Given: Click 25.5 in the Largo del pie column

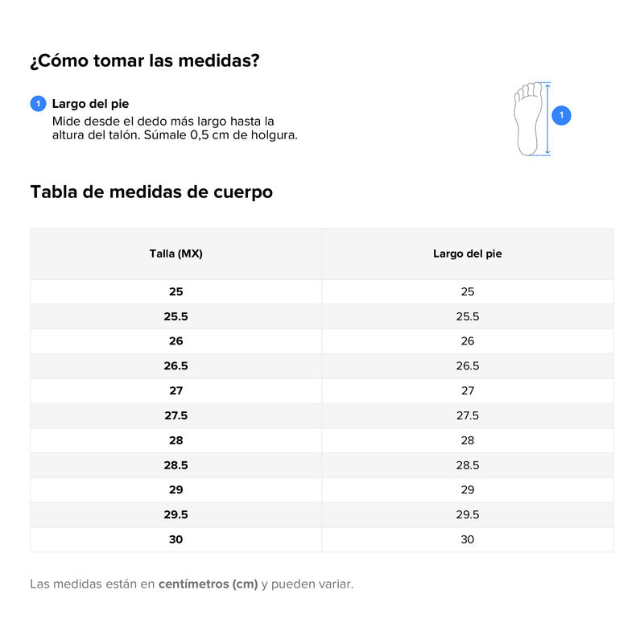Looking at the screenshot, I should 467,317.
